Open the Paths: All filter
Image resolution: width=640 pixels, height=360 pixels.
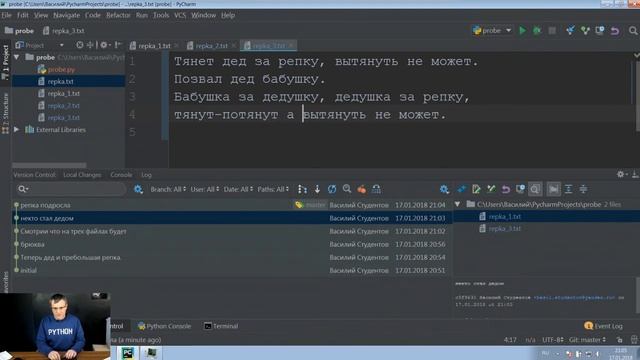coord(273,189)
